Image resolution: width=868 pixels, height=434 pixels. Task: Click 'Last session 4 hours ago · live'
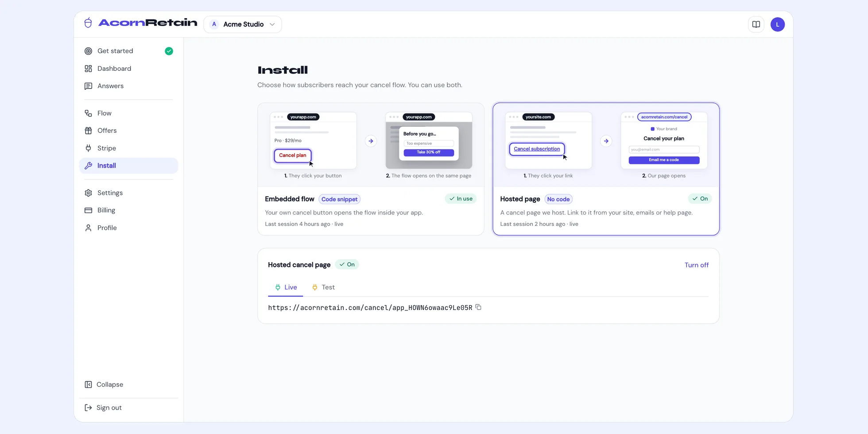pos(304,224)
